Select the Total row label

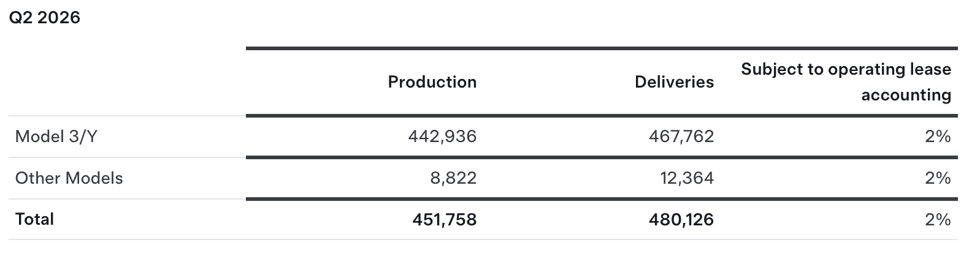34,219
